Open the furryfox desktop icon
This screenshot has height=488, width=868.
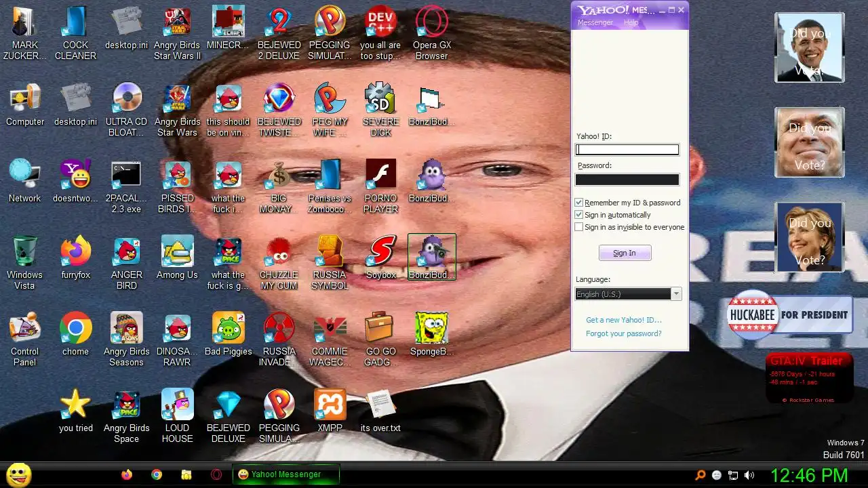tap(76, 258)
